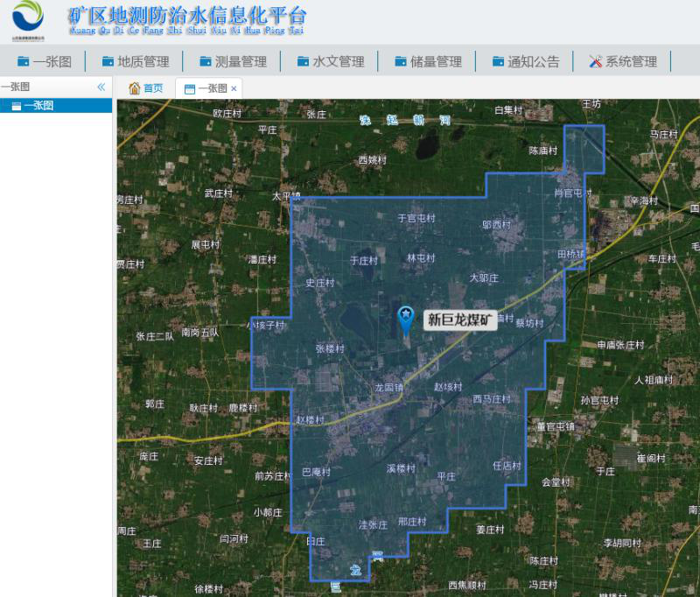Click the 矿区地测防治水信息化平台 title
Image resolution: width=700 pixels, height=597 pixels.
pos(187,17)
